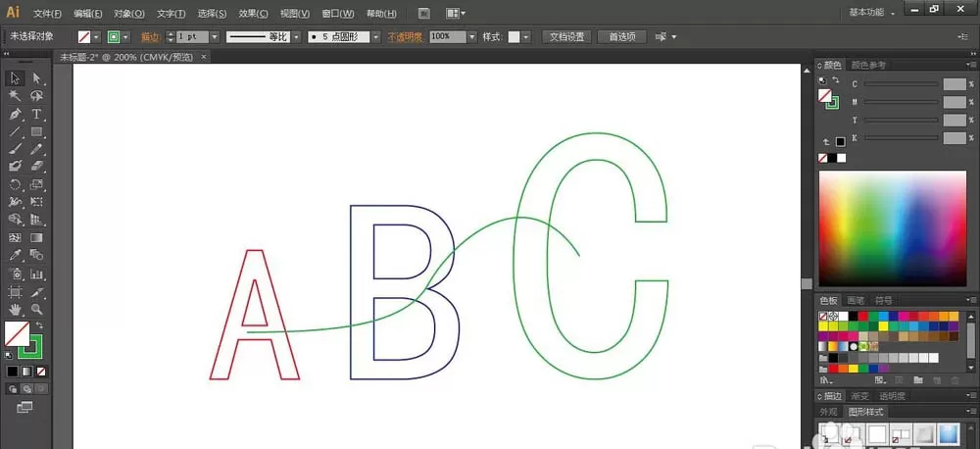Switch to Gradient mode below fill box
This screenshot has width=980, height=449.
point(26,372)
